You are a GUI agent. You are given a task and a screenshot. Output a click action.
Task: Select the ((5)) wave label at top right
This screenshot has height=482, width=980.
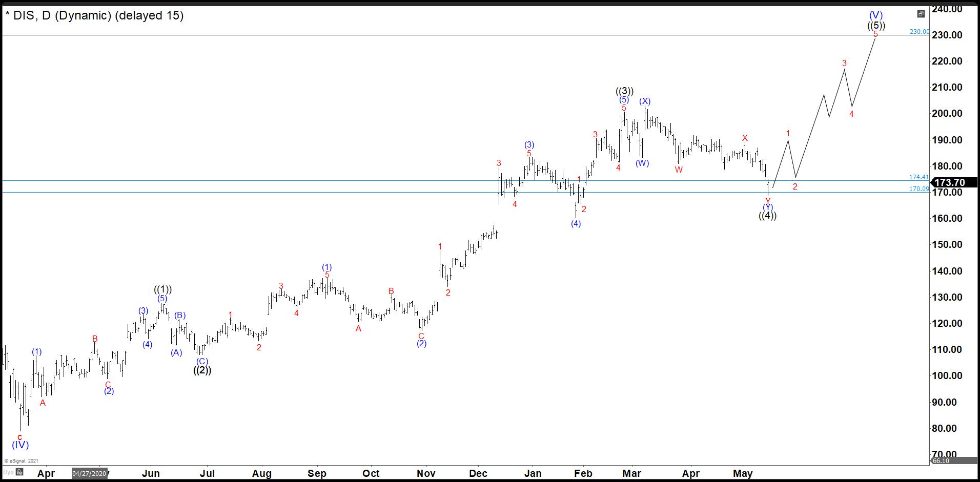(877, 25)
